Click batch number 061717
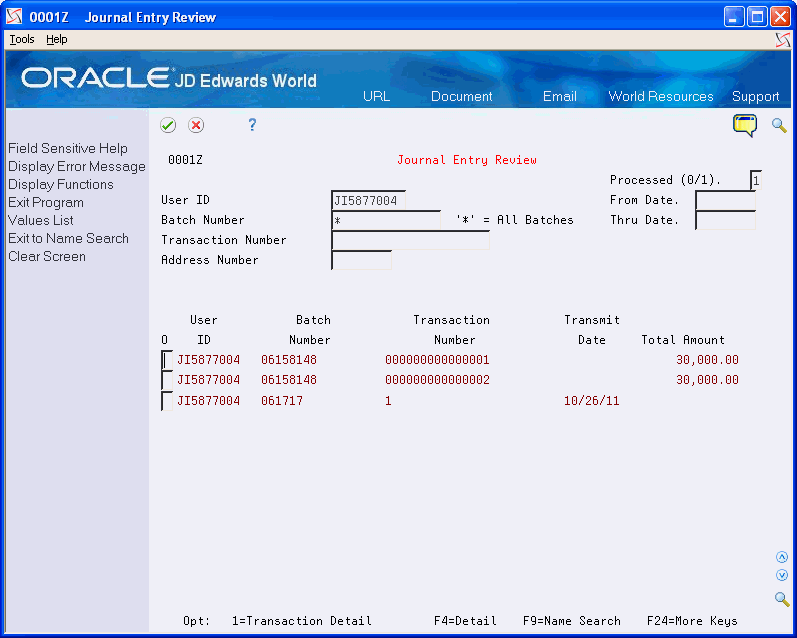Screen dimensions: 797x638 282,401
